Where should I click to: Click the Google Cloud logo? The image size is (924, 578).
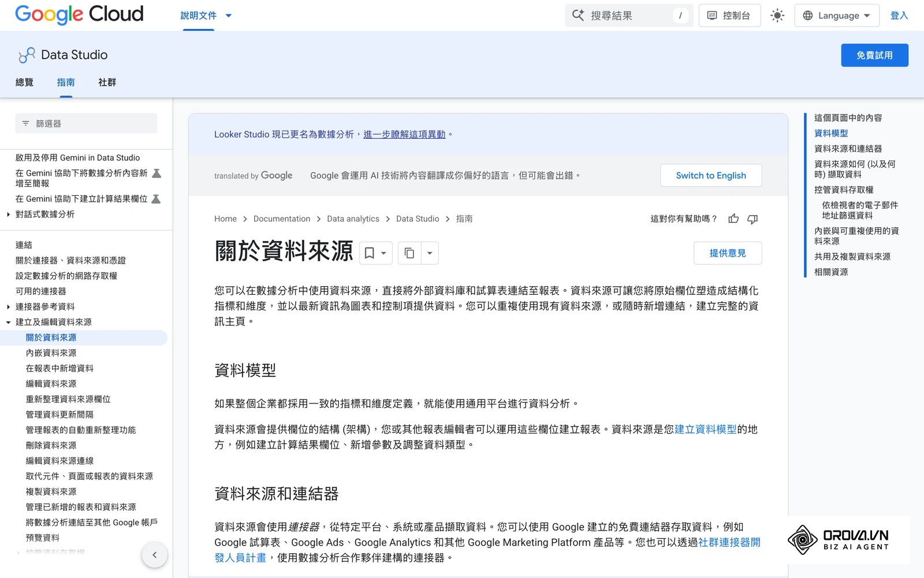[79, 14]
